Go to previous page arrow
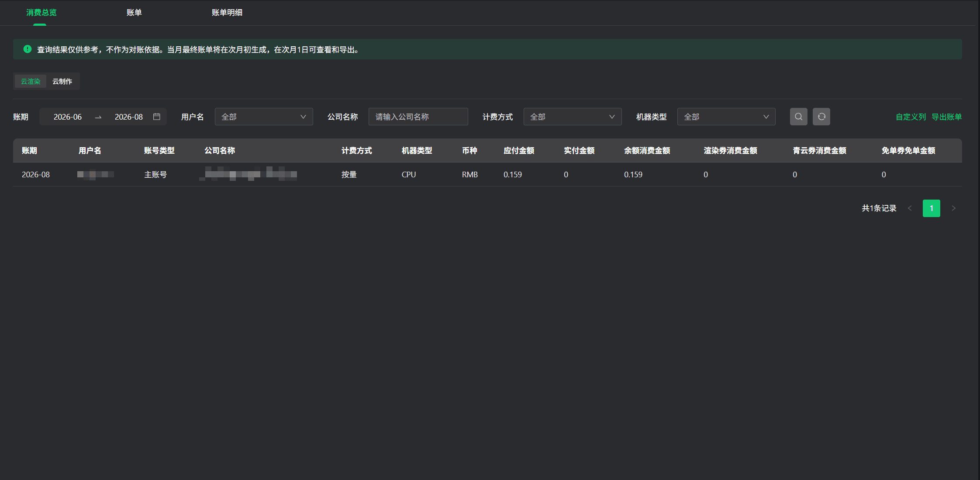 [x=910, y=208]
